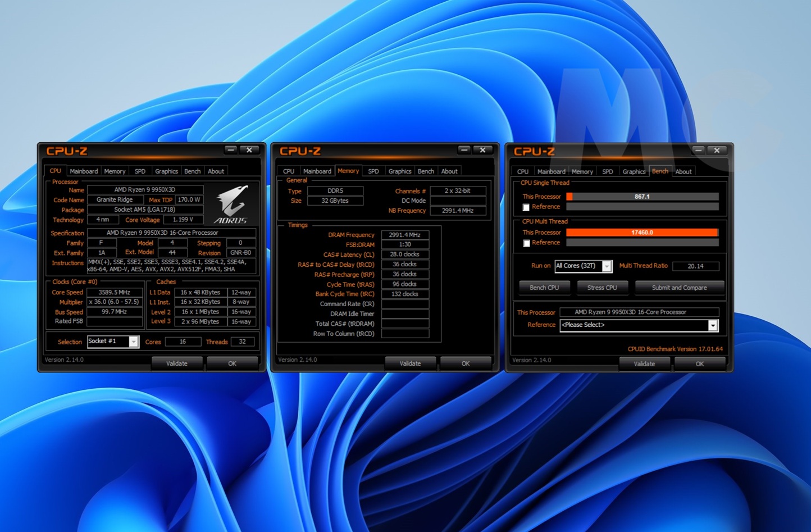The image size is (811, 532).
Task: Minimize the CPU-Z Bench window
Action: tap(698, 150)
